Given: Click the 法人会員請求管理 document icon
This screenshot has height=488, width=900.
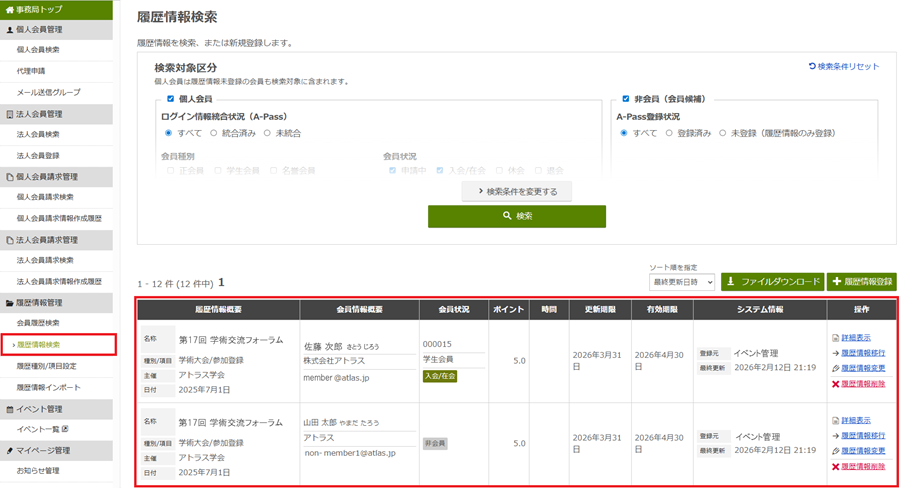Looking at the screenshot, I should click(9, 240).
